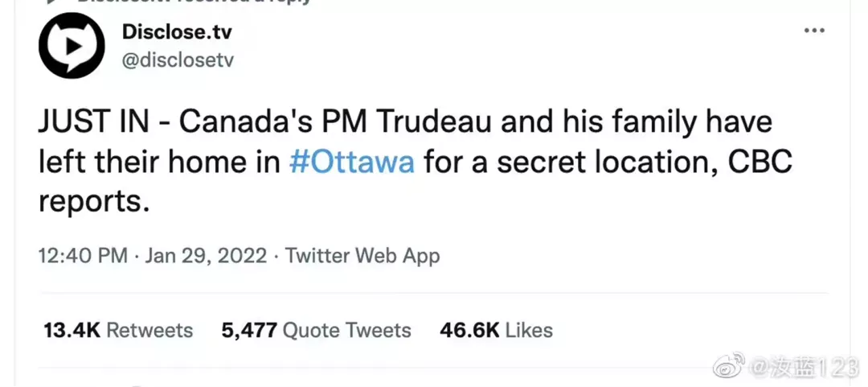Open the tweet's three-dot more menu
Screen dimensions: 868x387
(814, 31)
